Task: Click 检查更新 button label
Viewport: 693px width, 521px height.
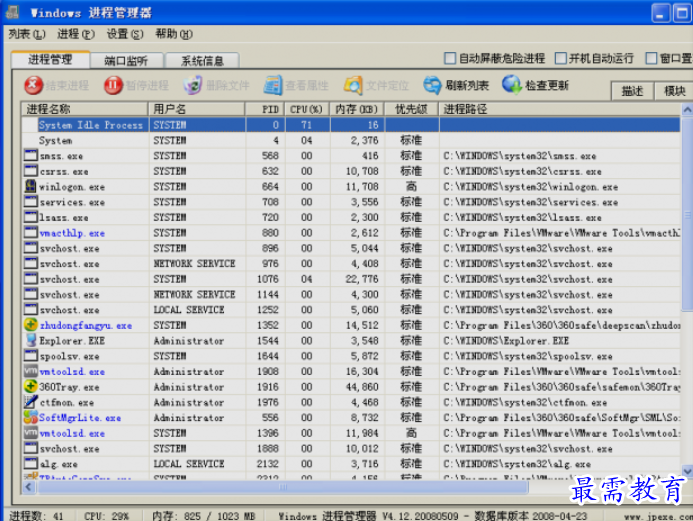Action: (547, 85)
